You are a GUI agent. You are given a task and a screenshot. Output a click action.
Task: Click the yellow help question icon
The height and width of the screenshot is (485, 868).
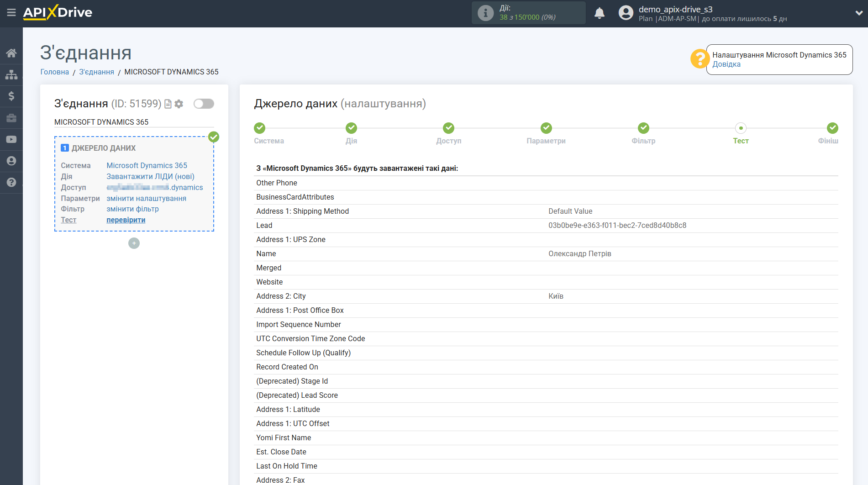coord(700,59)
